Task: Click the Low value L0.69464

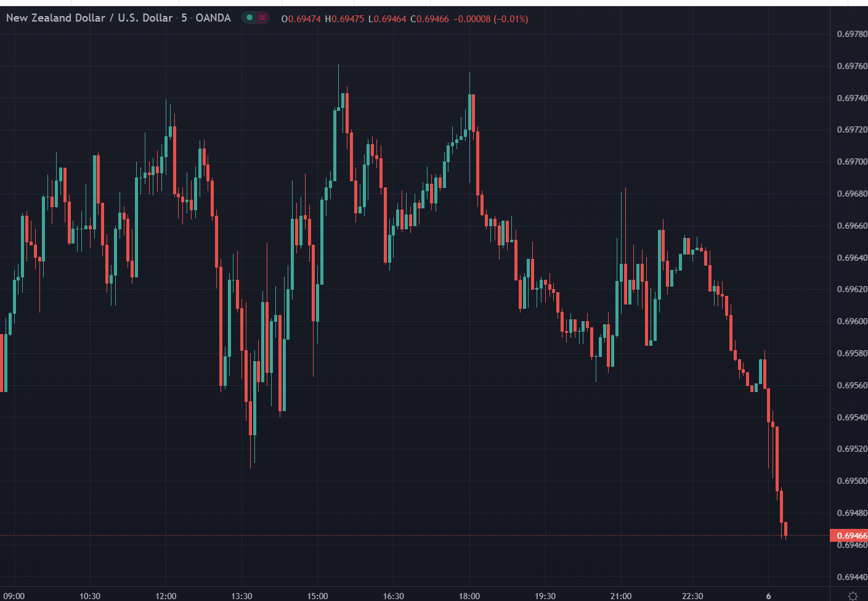Action: [387, 19]
